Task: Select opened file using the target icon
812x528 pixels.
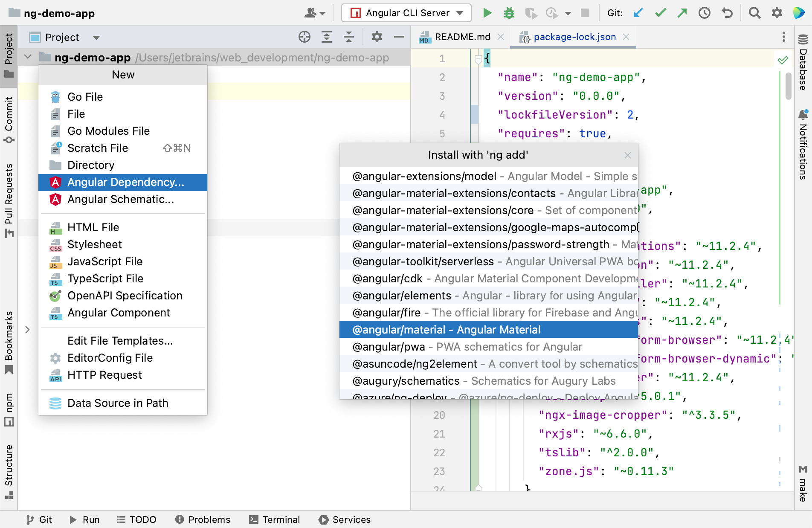Action: (x=304, y=37)
